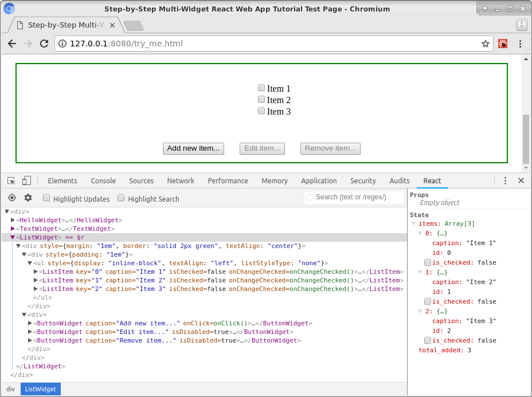Bookmark the page with the star icon
The height and width of the screenshot is (397, 532).
point(485,43)
